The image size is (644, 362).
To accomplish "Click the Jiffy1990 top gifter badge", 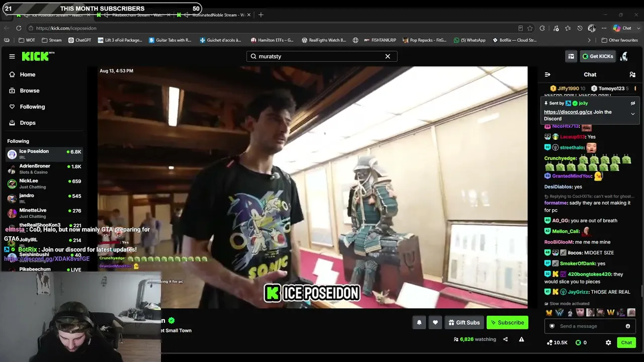I will click(x=568, y=88).
